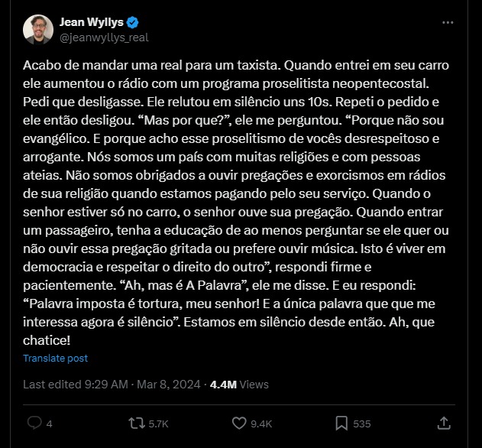482x448 pixels.
Task: Bookmark the post with the bookmark icon
Action: [341, 423]
